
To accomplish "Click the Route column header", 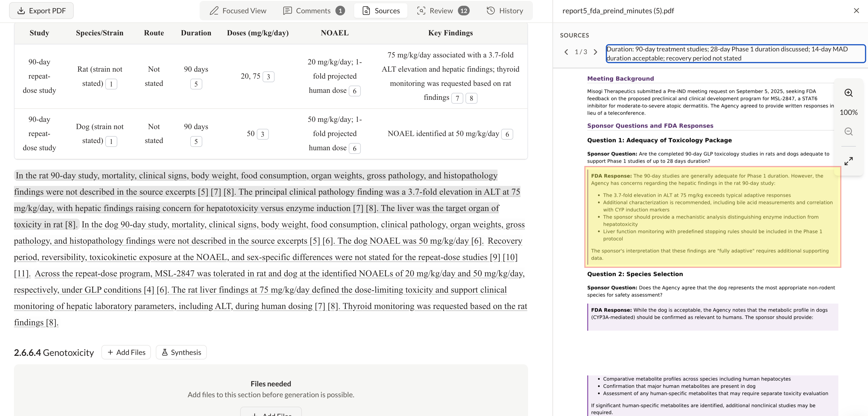I will (154, 33).
